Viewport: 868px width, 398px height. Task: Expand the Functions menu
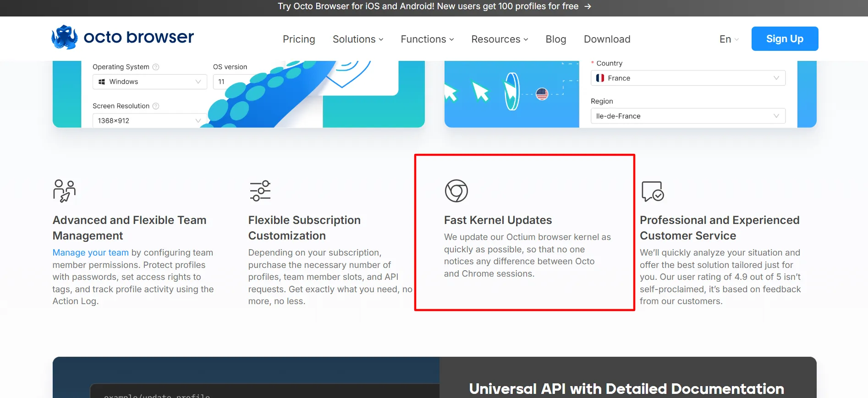[427, 39]
